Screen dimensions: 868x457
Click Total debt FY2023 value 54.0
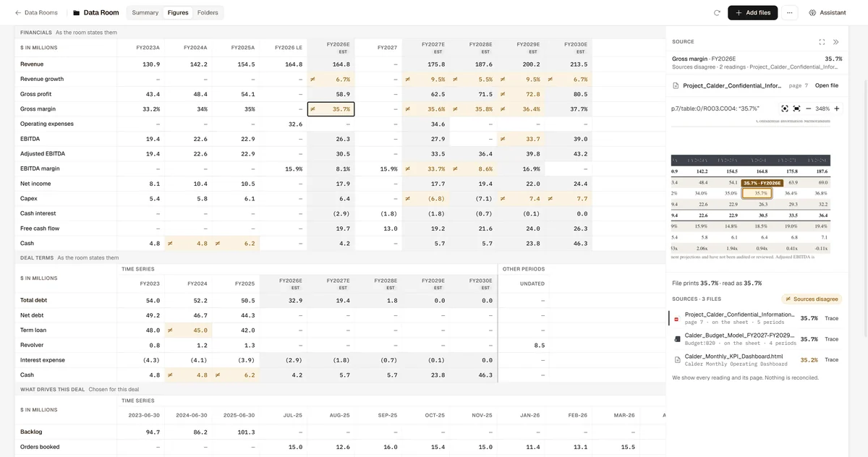click(x=153, y=300)
